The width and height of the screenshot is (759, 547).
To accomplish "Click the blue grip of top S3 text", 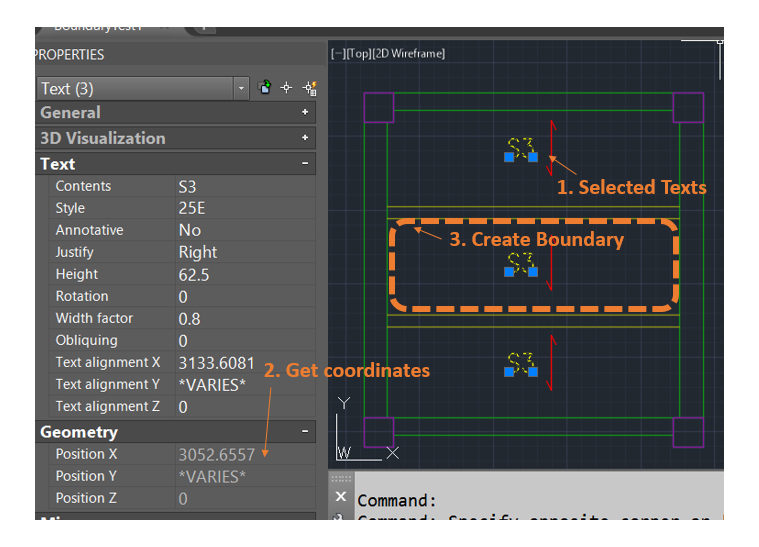I will coord(509,157).
